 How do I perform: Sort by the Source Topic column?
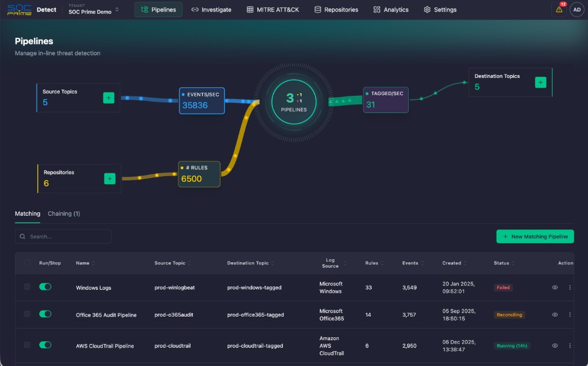(173, 263)
